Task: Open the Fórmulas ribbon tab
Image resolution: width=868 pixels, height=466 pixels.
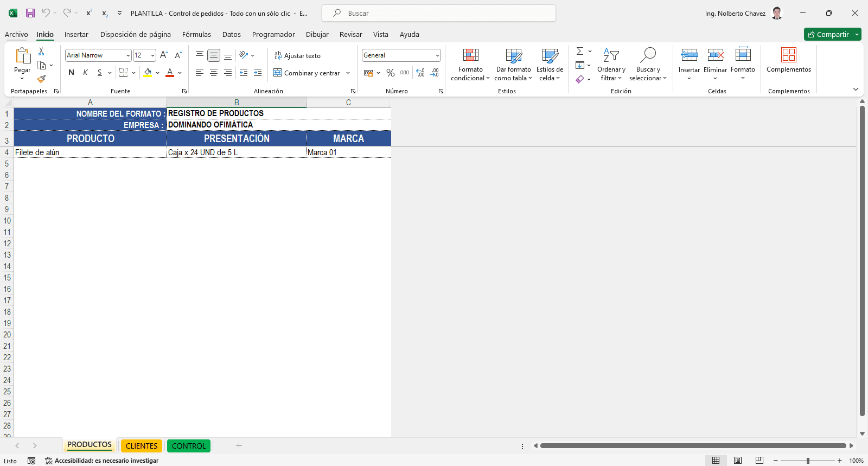Action: [x=196, y=34]
